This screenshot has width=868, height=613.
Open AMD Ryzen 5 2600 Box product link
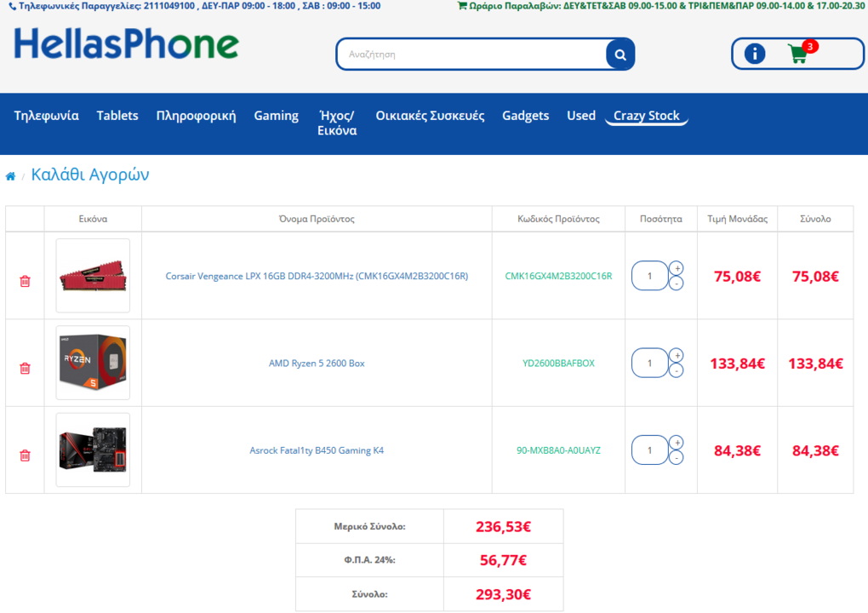click(x=317, y=364)
